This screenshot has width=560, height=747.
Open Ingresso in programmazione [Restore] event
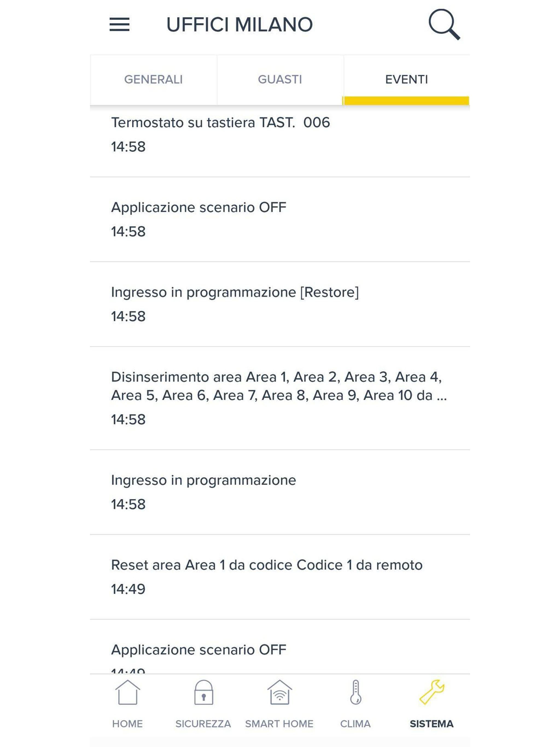click(x=280, y=304)
